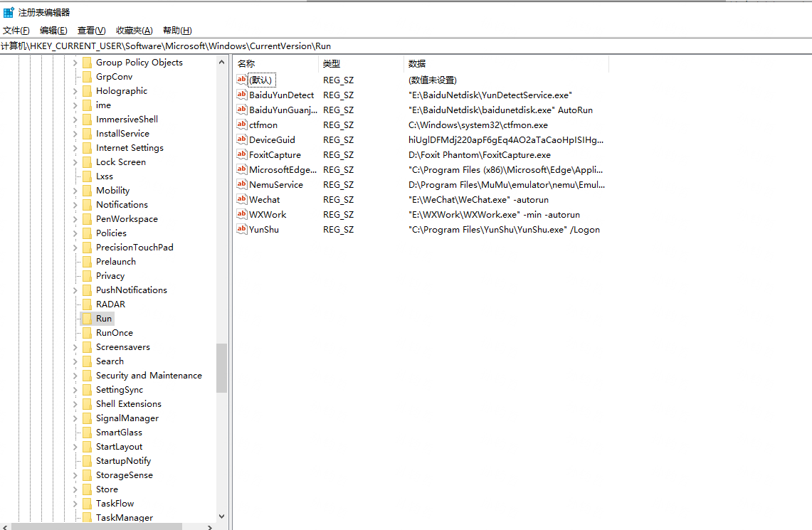Open the 收藏夹(A) menu
The image size is (812, 530).
(134, 31)
